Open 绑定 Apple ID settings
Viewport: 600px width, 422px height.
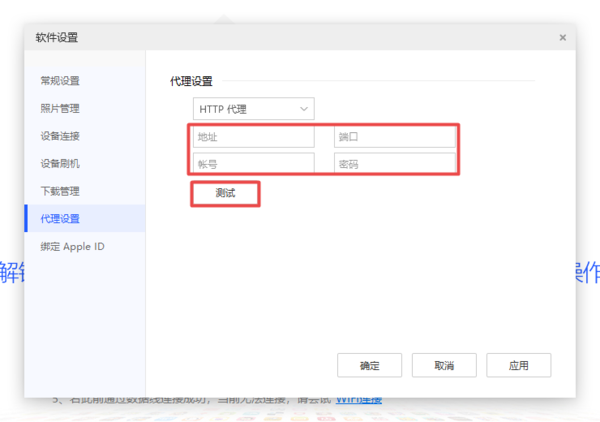click(71, 246)
